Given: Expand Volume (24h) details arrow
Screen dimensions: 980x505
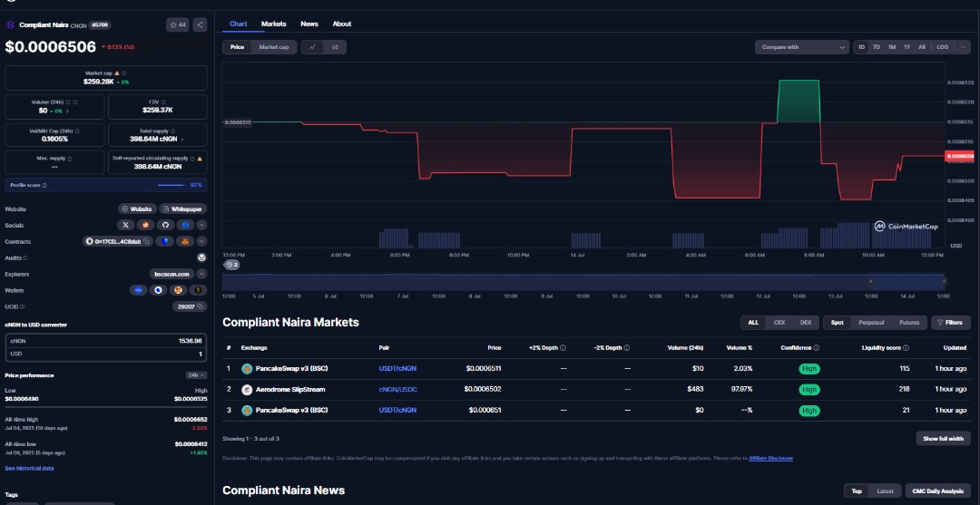Looking at the screenshot, I should pyautogui.click(x=67, y=111).
